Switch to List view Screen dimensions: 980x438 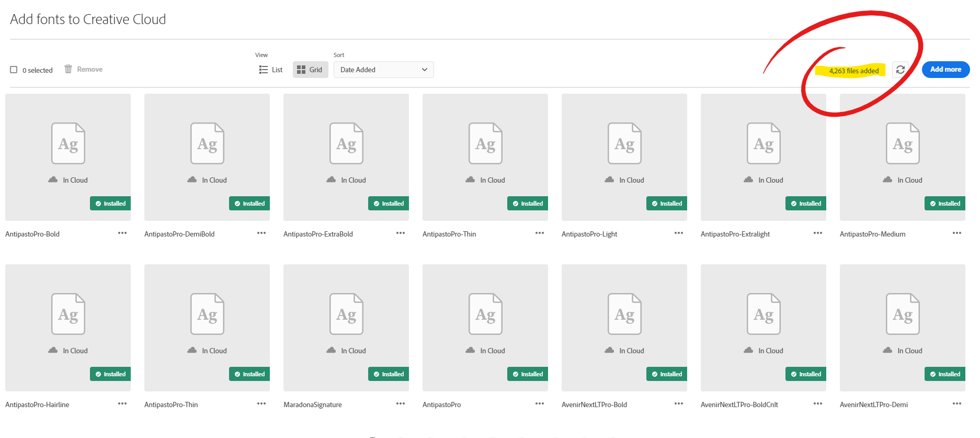pyautogui.click(x=271, y=70)
